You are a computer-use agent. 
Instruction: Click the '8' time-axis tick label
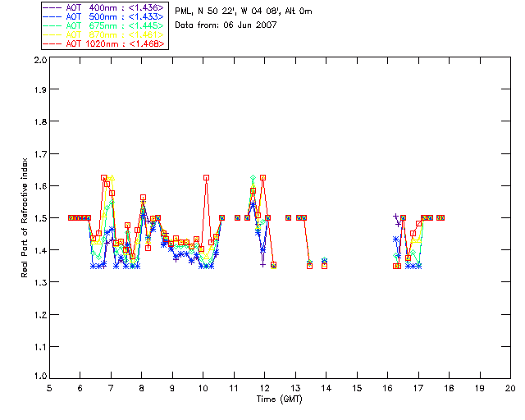tap(141, 388)
